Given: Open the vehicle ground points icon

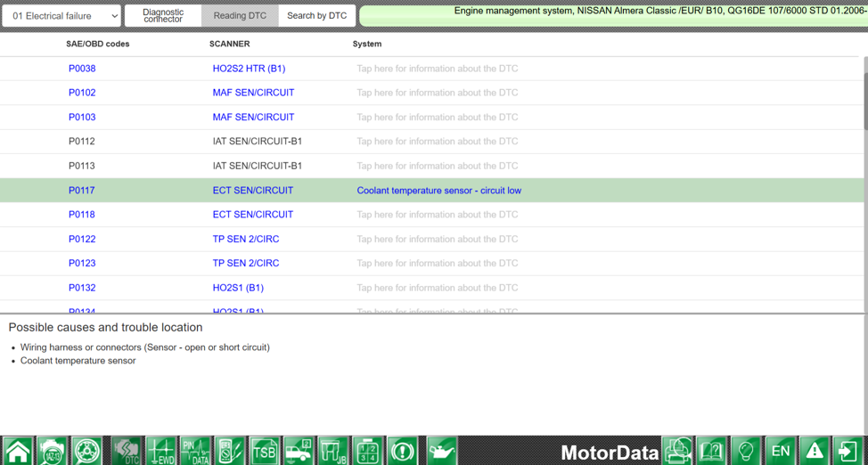Looking at the screenshot, I should pyautogui.click(x=299, y=451).
